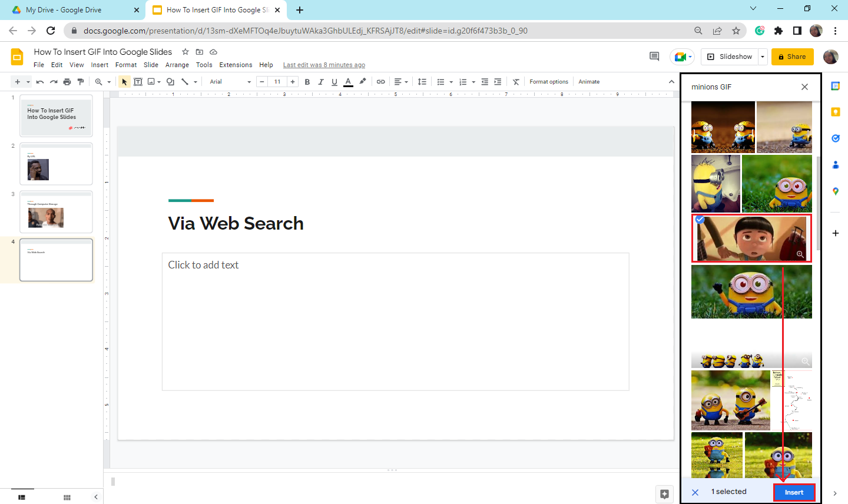The height and width of the screenshot is (504, 848).
Task: Open the new slide layout dropdown
Action: (28, 82)
